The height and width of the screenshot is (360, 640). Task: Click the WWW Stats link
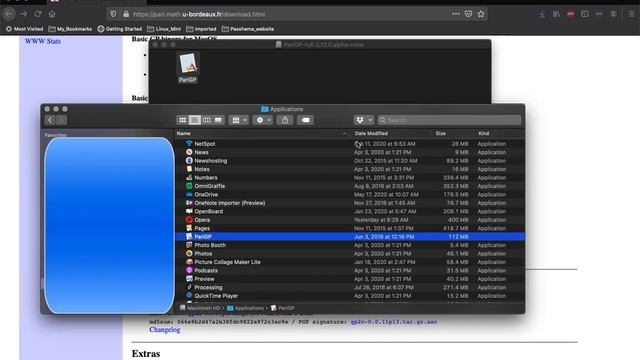[43, 41]
